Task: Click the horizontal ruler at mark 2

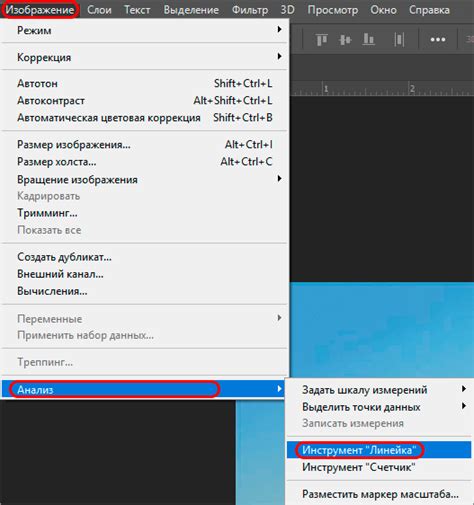Action: [x=412, y=89]
